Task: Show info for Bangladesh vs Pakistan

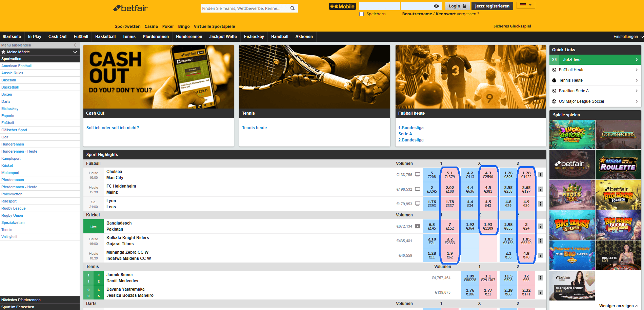Action: tap(541, 226)
